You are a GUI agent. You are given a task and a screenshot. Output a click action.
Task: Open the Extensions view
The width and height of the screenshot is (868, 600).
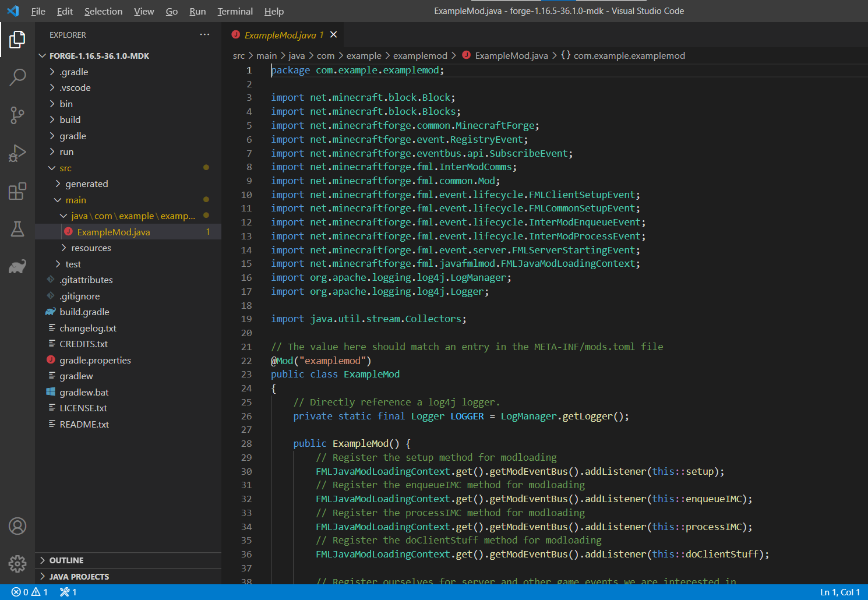coord(17,191)
